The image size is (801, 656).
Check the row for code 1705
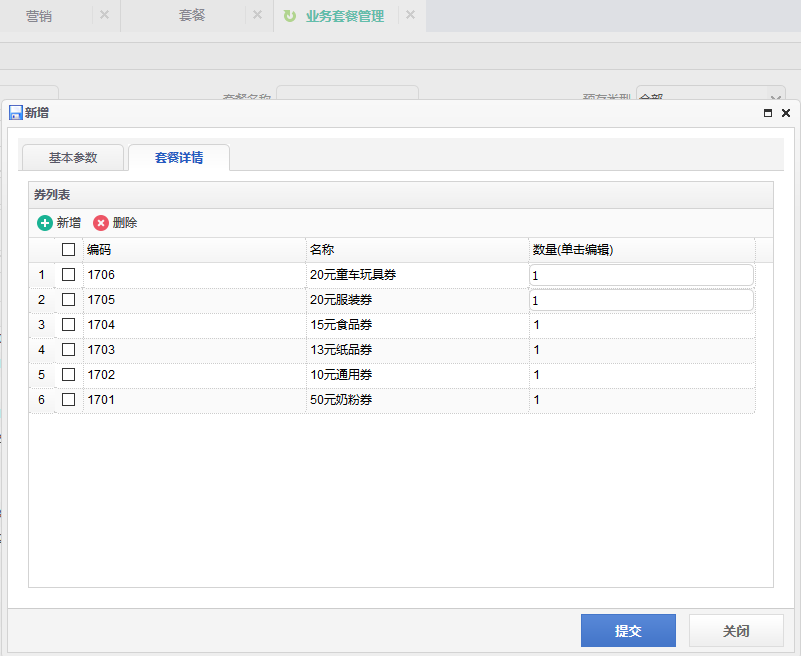[68, 299]
